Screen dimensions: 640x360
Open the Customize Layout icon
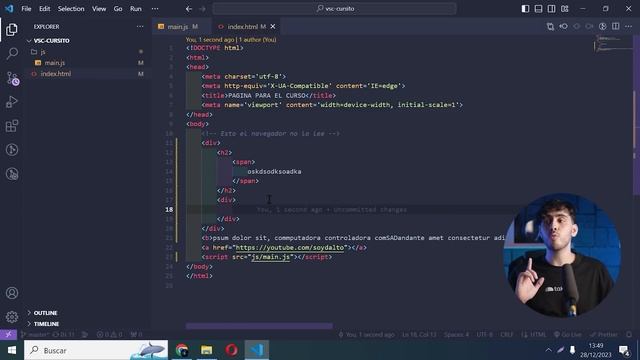564,9
